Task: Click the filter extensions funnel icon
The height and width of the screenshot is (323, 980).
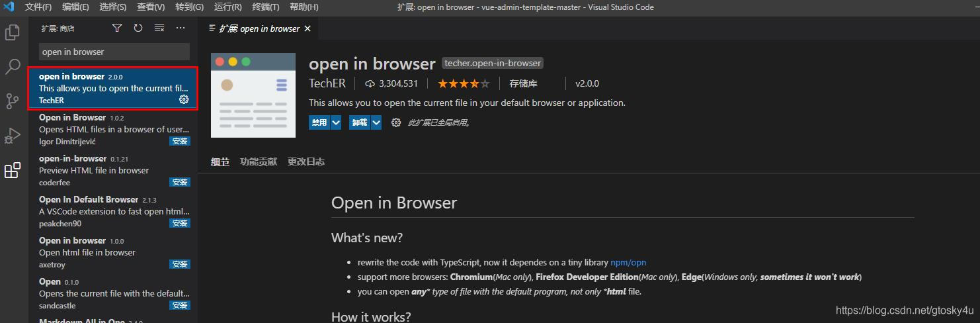Action: [x=117, y=28]
